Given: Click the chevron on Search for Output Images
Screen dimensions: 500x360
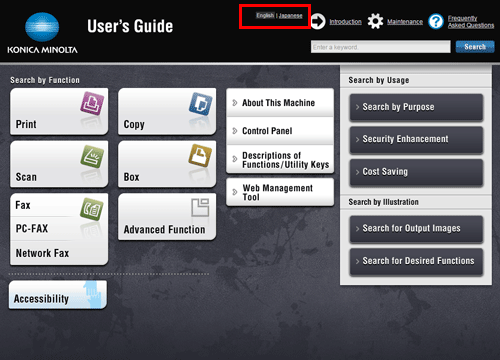Looking at the screenshot, I should tap(357, 229).
